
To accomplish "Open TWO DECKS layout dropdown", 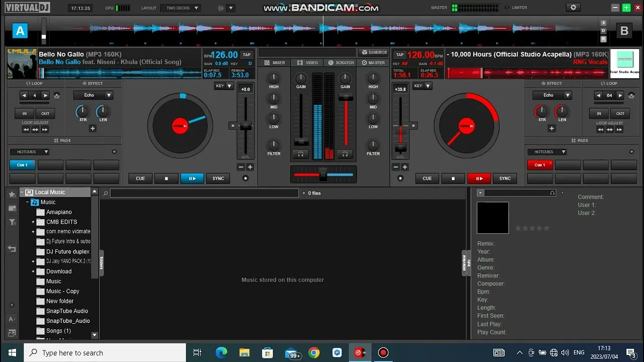I will [x=181, y=8].
